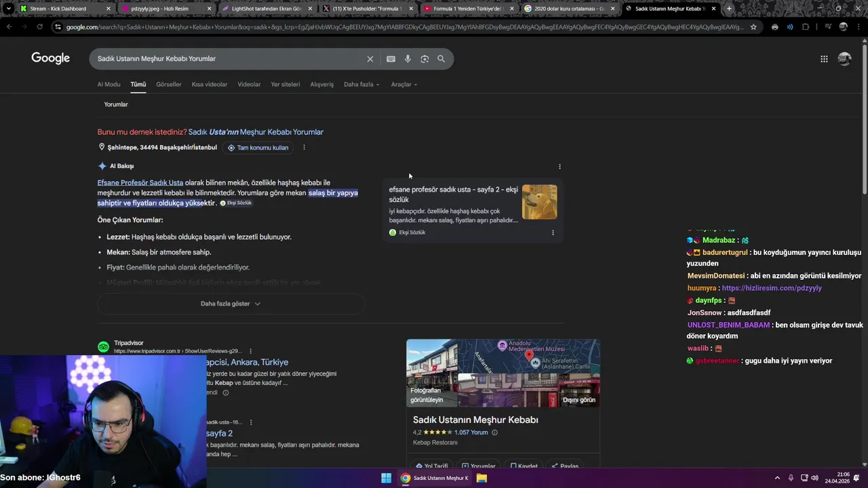This screenshot has height=488, width=868.
Task: Open the Google apps grid
Action: [x=824, y=59]
